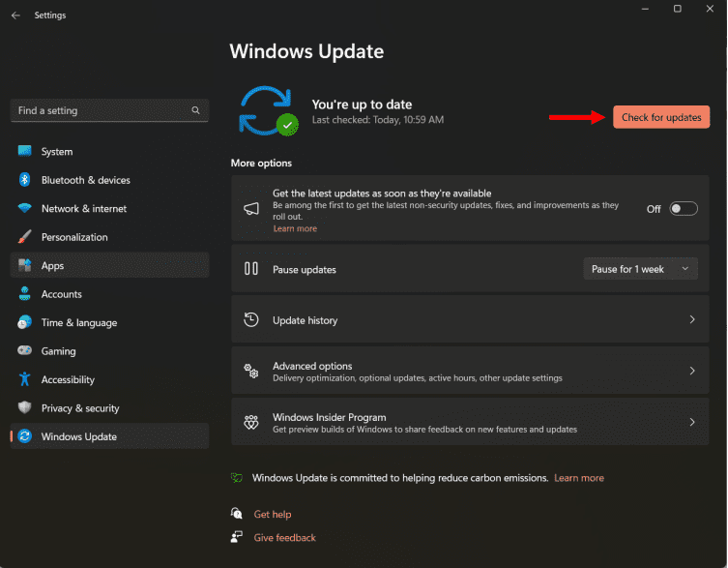This screenshot has width=728, height=568.
Task: Click the Give feedback link
Action: (x=284, y=537)
